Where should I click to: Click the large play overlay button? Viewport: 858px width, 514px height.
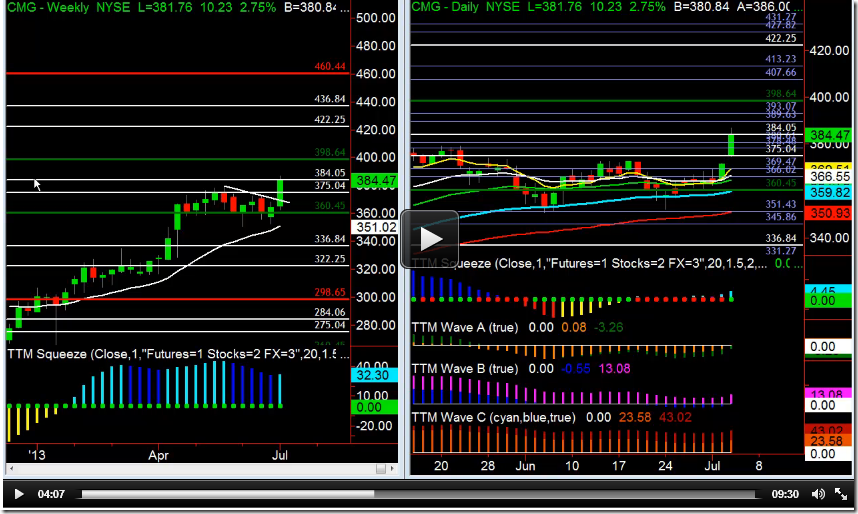click(430, 239)
